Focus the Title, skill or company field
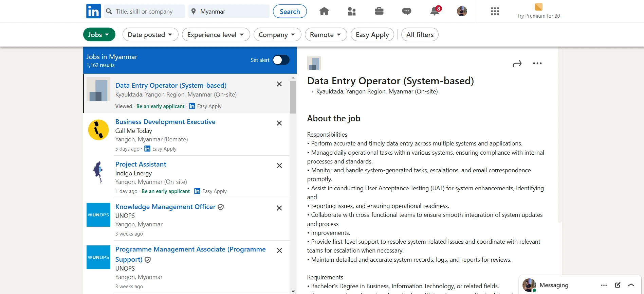 [145, 11]
